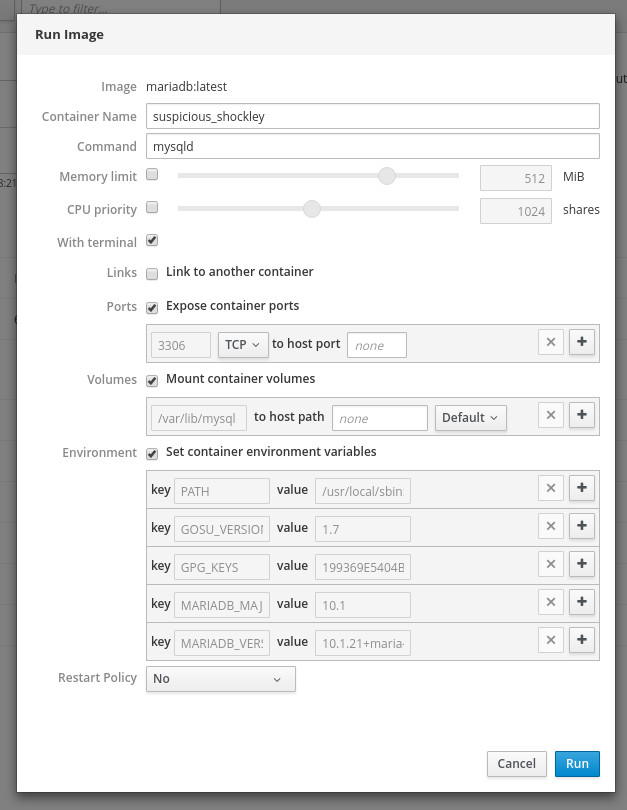Image resolution: width=627 pixels, height=810 pixels.
Task: Add row after MARIADB_VERSION variable
Action: (582, 641)
